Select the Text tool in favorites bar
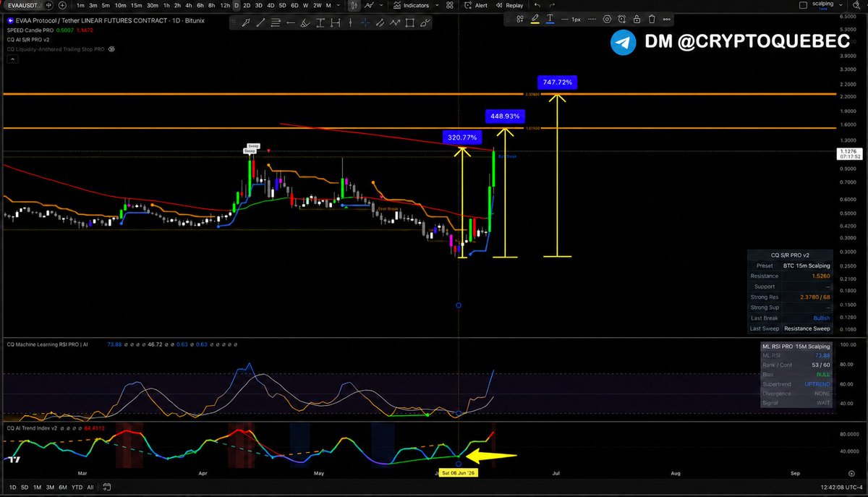The width and height of the screenshot is (868, 497). tap(320, 23)
